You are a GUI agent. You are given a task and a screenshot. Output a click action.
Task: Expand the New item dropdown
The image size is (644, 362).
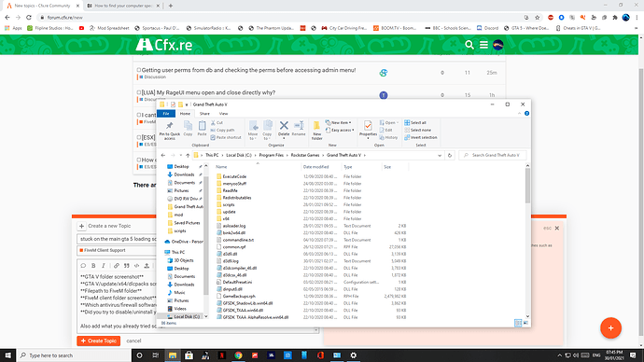point(339,123)
